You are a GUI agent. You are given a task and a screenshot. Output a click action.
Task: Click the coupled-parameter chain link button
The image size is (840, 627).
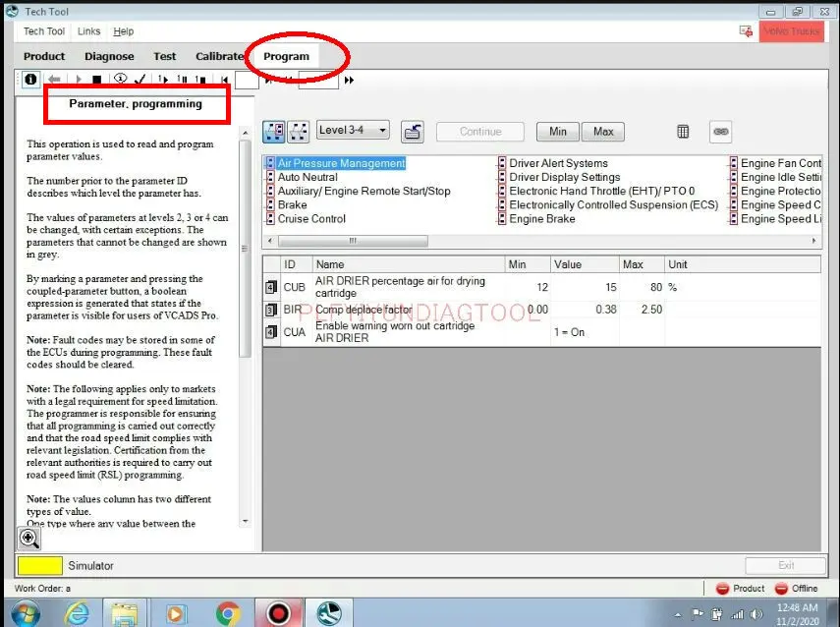[x=721, y=132]
